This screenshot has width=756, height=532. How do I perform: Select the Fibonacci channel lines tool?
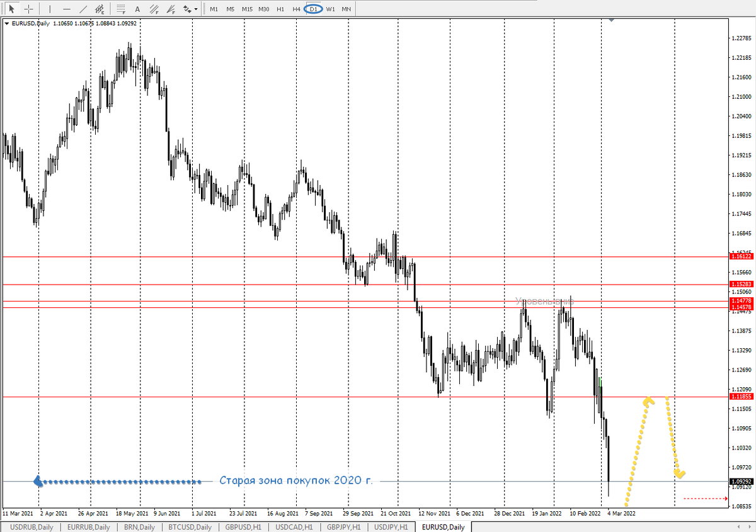coord(154,9)
